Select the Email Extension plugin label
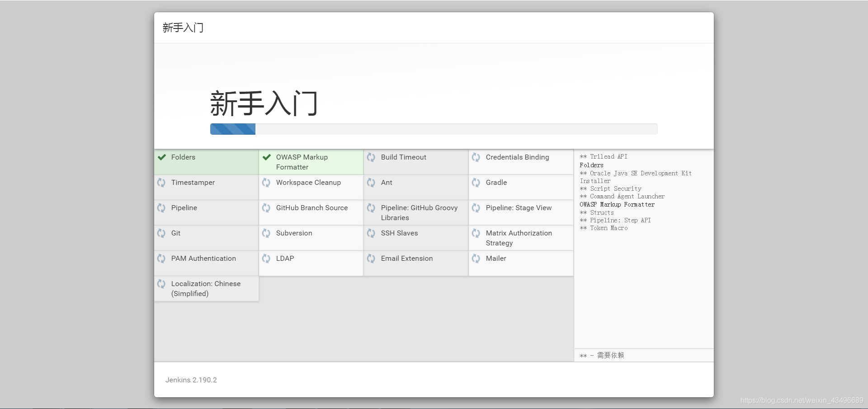Viewport: 868px width, 409px height. click(407, 259)
